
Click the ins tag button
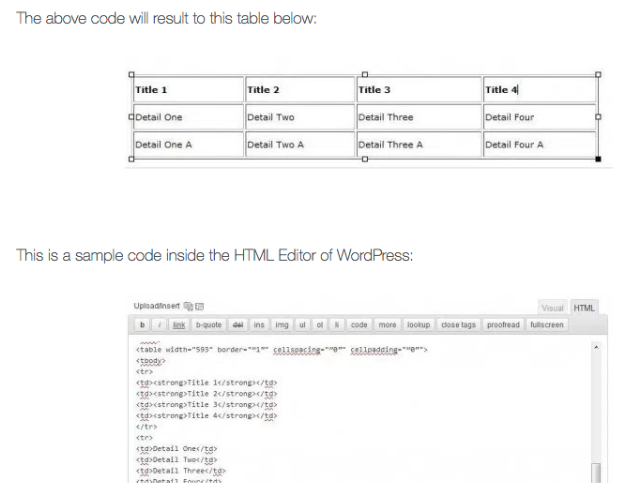click(260, 325)
